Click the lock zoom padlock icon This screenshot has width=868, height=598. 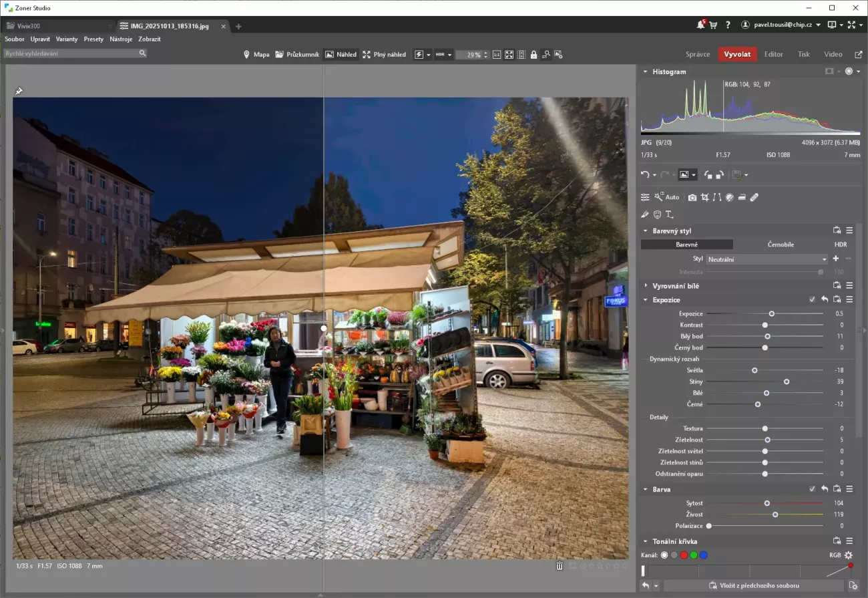click(533, 55)
